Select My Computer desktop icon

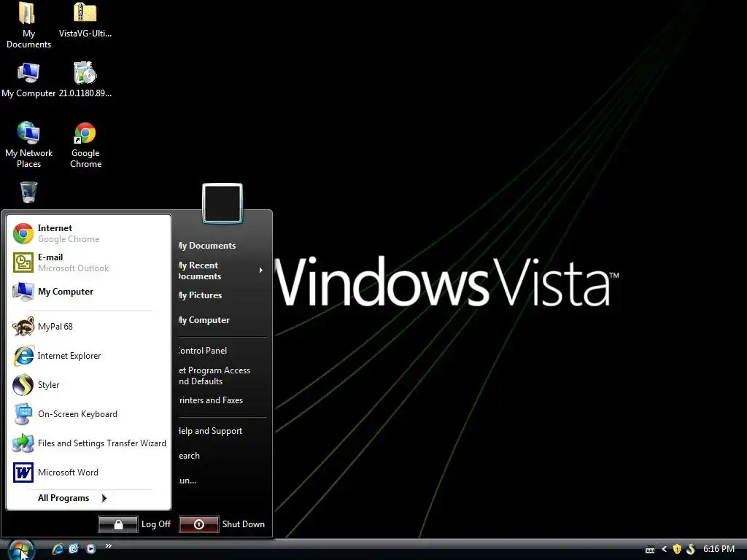pos(28,80)
